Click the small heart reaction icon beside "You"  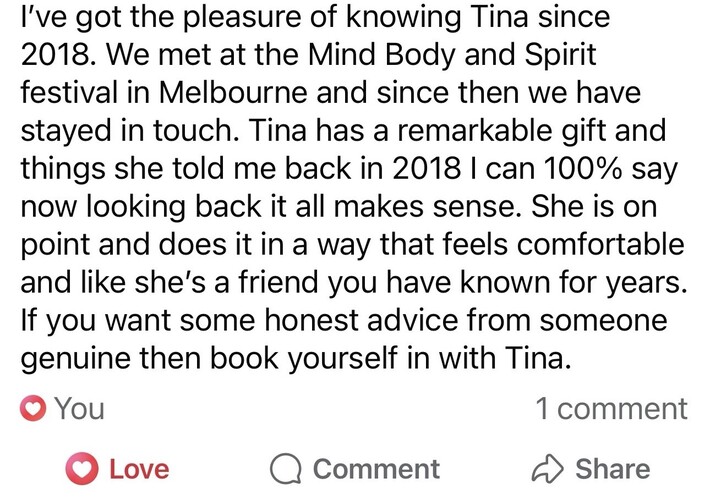(35, 409)
